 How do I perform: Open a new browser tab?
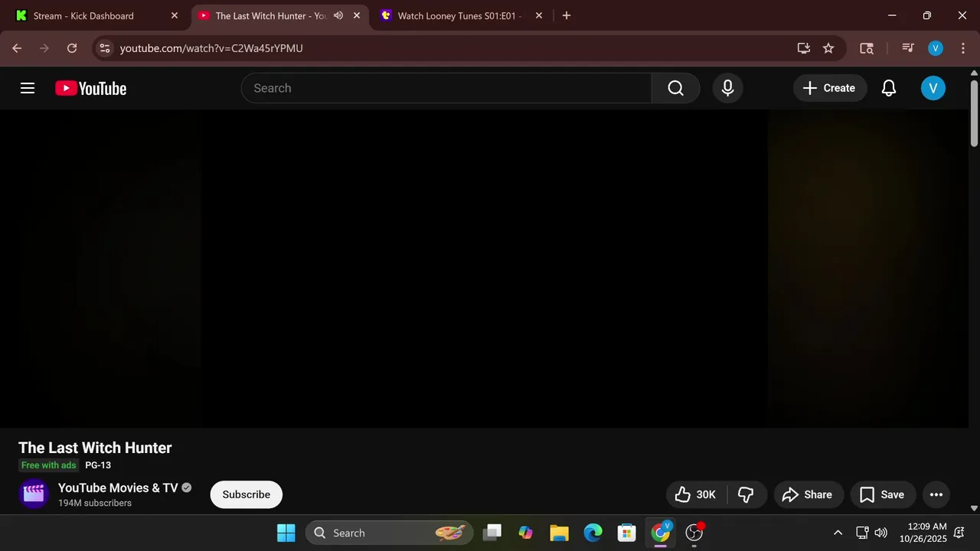coord(567,15)
